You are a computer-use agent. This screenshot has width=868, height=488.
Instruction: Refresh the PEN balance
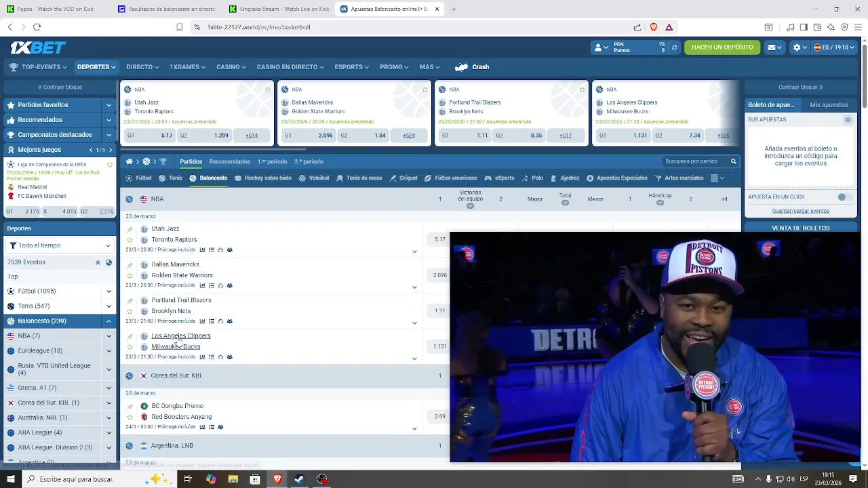[x=674, y=47]
